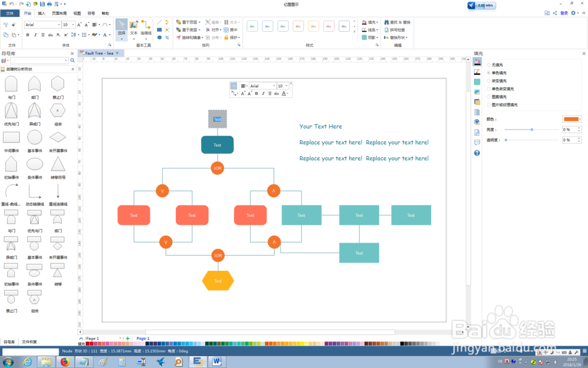Screen dimensions: 588x368
Task: Open Firefox from the Windows taskbar
Action: [65, 362]
